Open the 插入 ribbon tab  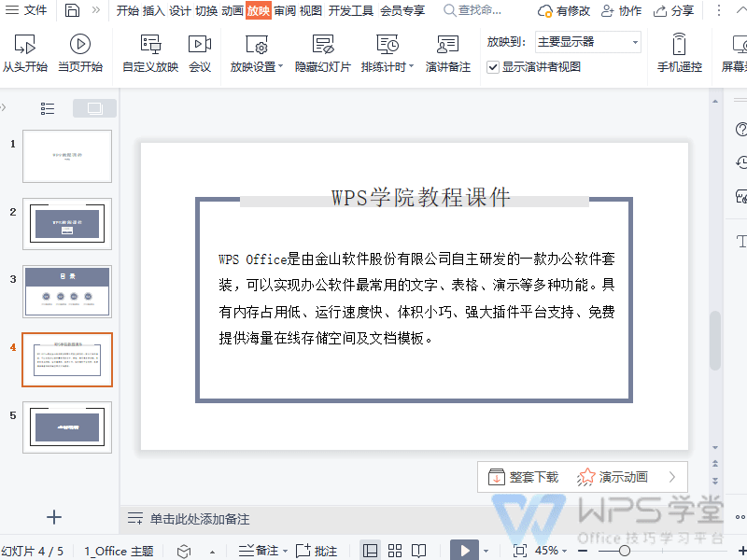[154, 10]
